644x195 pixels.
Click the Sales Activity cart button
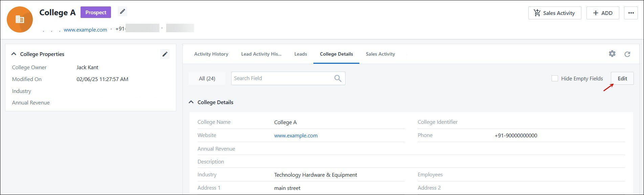[554, 13]
